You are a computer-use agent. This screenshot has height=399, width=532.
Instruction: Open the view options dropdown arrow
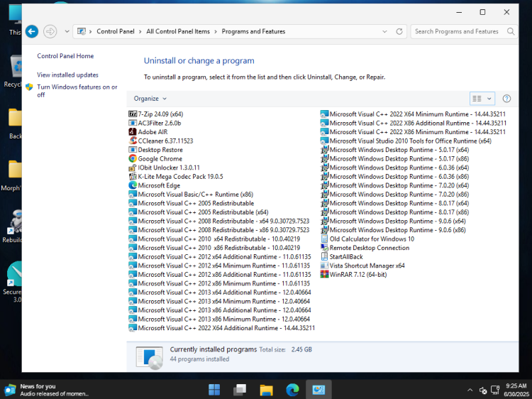pyautogui.click(x=489, y=99)
